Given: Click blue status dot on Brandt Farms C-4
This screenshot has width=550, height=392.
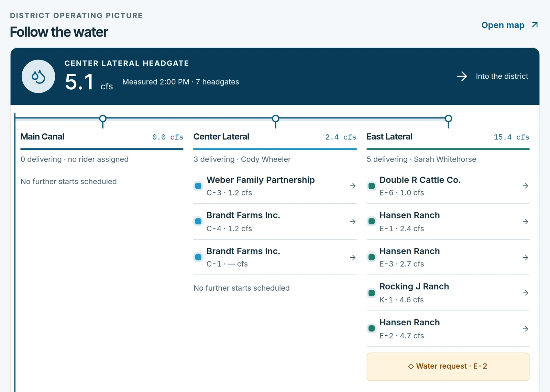Looking at the screenshot, I should pos(198,221).
